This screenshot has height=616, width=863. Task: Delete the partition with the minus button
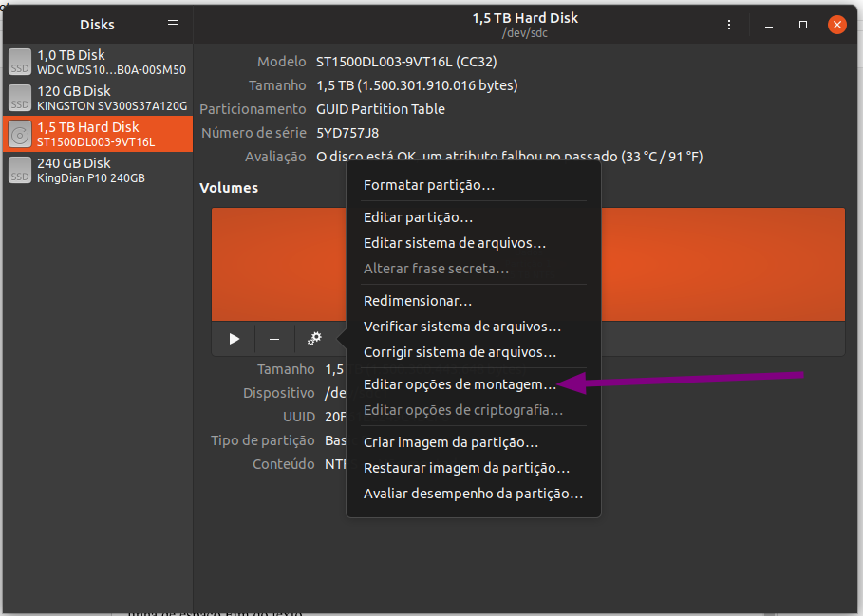coord(273,338)
